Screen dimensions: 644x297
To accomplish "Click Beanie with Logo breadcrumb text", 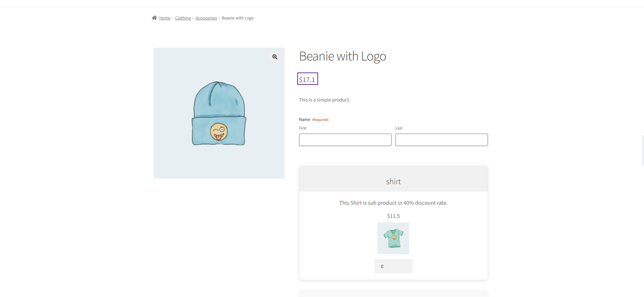I will point(238,18).
